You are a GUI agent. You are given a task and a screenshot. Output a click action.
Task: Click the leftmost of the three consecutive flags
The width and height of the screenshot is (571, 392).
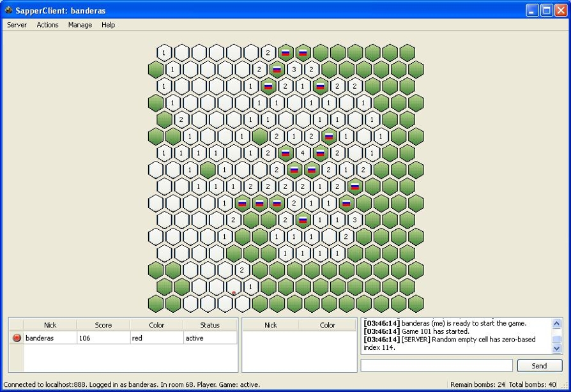tap(242, 203)
